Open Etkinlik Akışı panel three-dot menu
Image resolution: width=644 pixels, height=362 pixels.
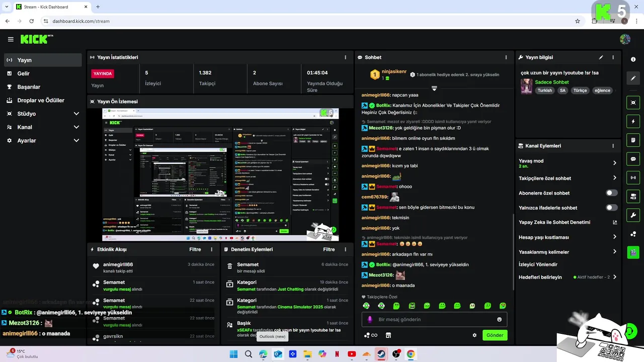pos(211,249)
